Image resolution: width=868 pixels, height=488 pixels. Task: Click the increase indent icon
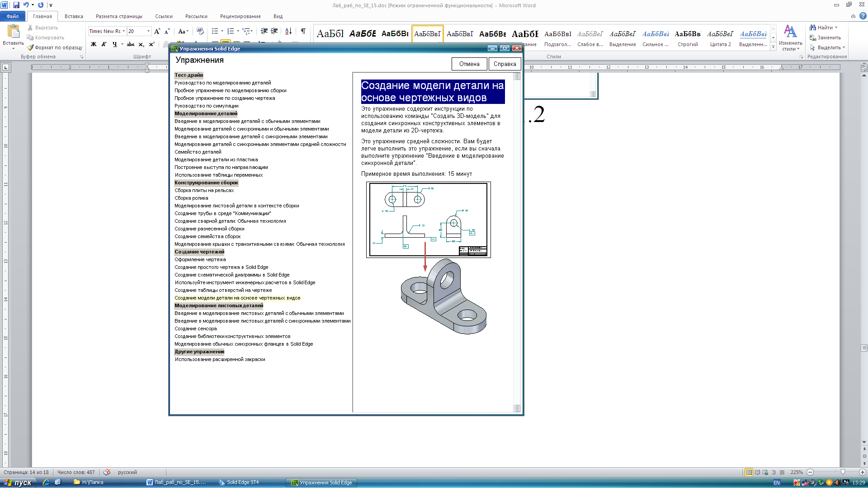tap(274, 31)
